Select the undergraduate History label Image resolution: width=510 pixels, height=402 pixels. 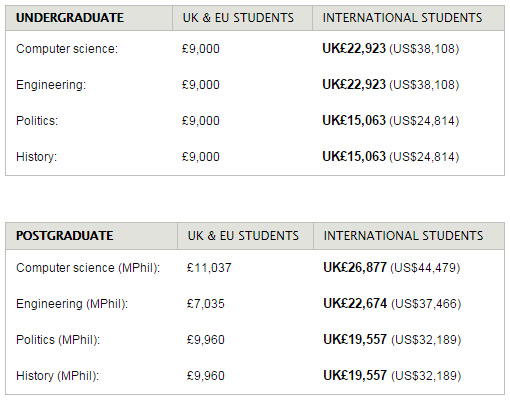point(37,157)
